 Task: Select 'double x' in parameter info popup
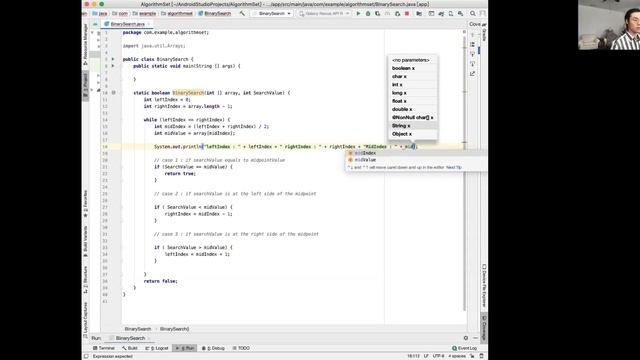point(413,109)
